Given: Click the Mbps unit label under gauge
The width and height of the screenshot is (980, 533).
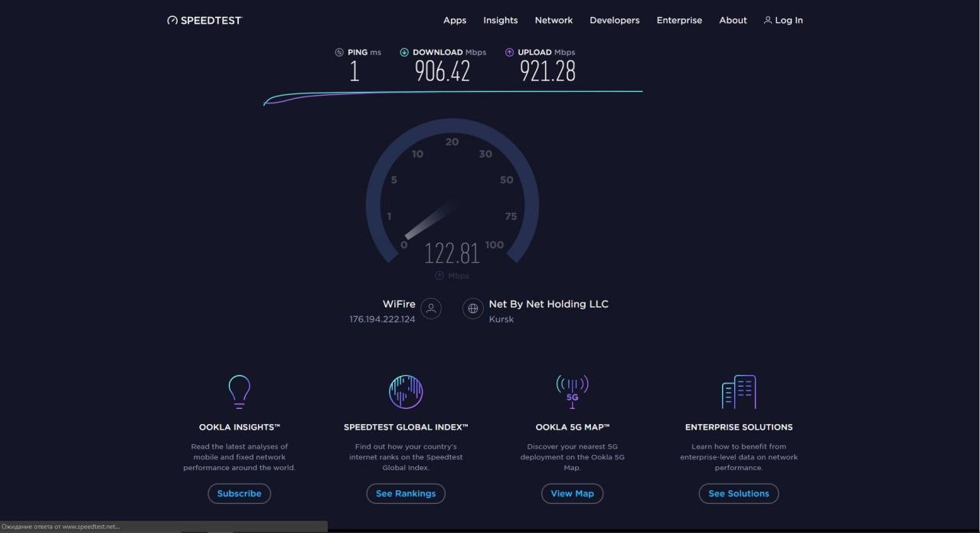Looking at the screenshot, I should [x=459, y=276].
